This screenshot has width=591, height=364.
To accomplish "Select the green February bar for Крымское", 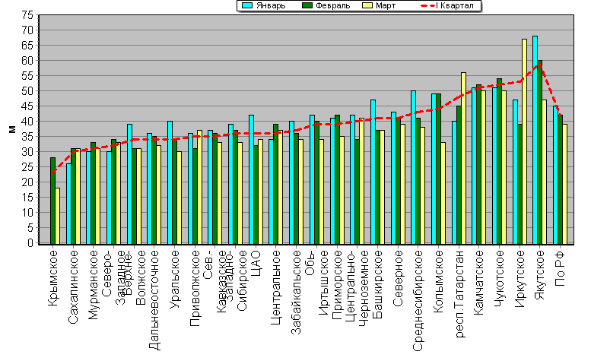I will tap(52, 201).
